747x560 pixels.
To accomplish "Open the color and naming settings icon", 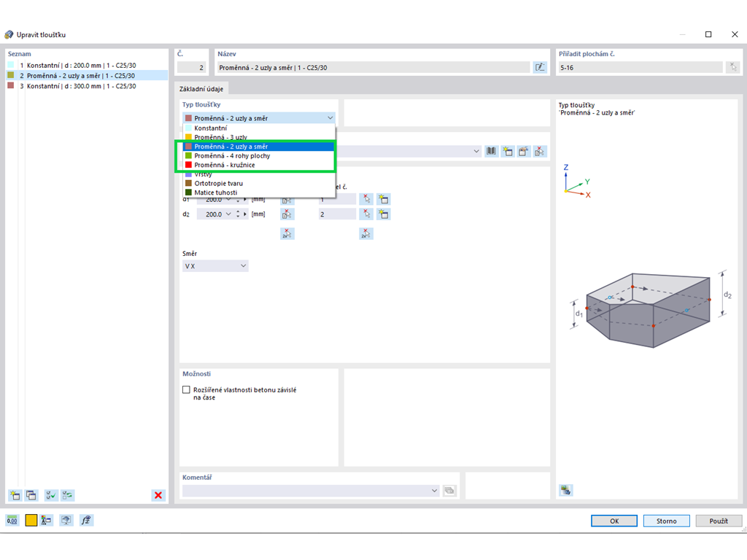I will pyautogui.click(x=46, y=520).
